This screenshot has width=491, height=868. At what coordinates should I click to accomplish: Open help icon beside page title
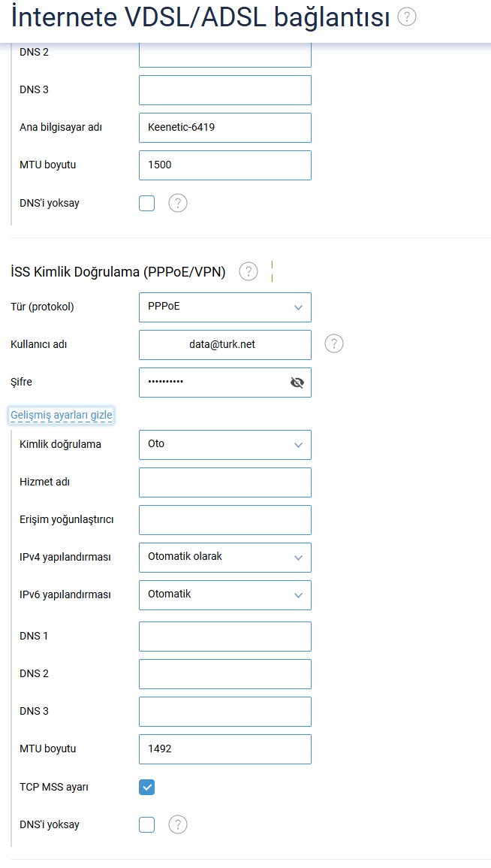pos(407,17)
